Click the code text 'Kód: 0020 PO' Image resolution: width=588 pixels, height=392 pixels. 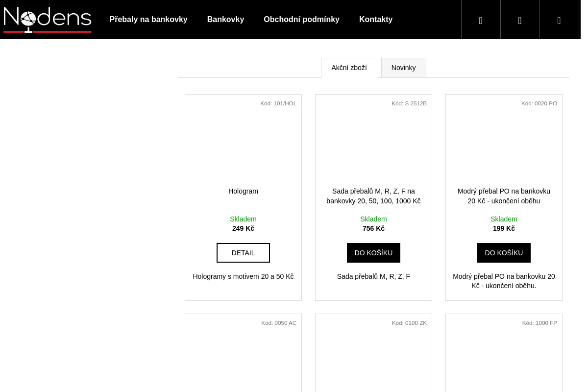tap(539, 103)
